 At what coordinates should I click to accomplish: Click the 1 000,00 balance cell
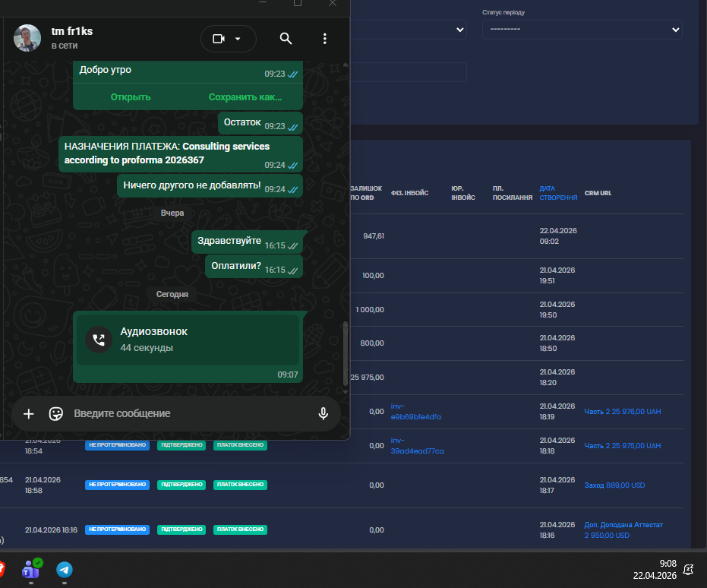[x=370, y=310]
